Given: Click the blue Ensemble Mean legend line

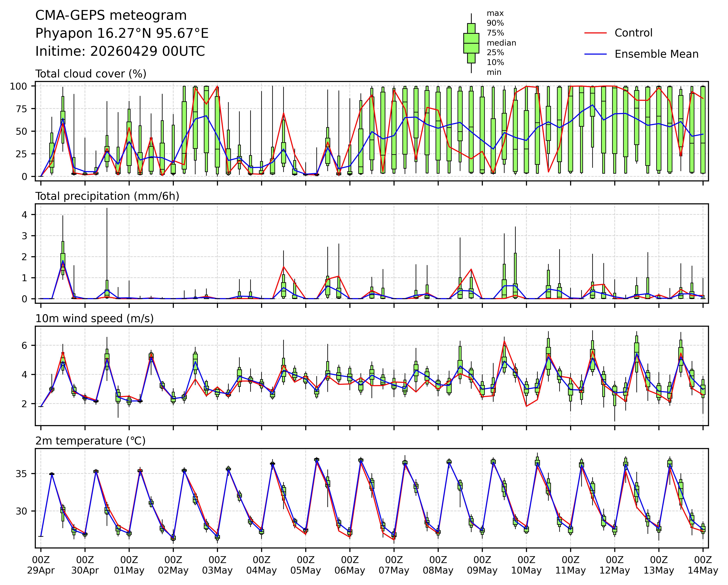Looking at the screenshot, I should point(595,54).
